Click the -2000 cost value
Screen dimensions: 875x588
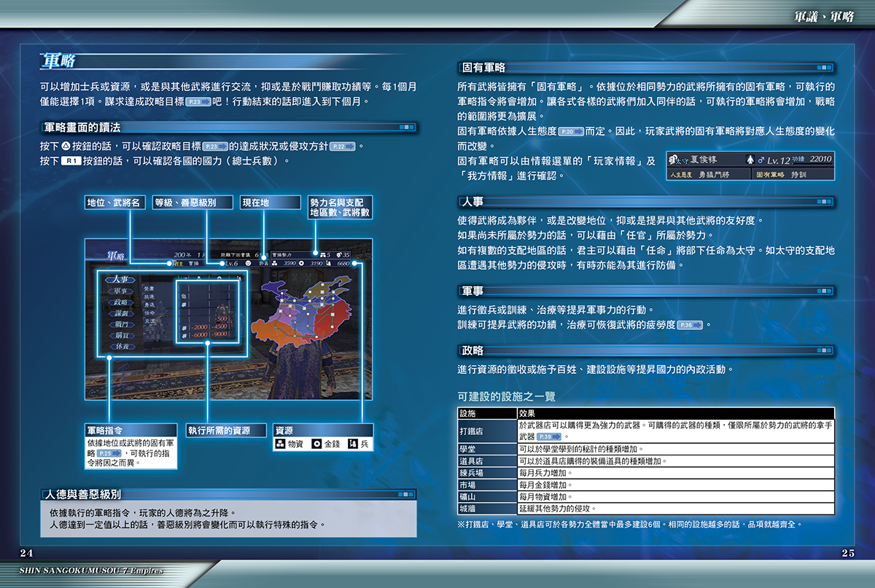point(200,327)
